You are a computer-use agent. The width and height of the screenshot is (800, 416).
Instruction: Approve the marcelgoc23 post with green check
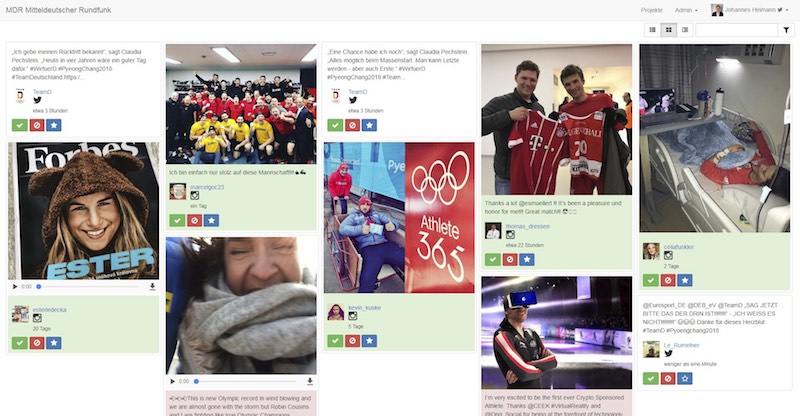pyautogui.click(x=177, y=221)
